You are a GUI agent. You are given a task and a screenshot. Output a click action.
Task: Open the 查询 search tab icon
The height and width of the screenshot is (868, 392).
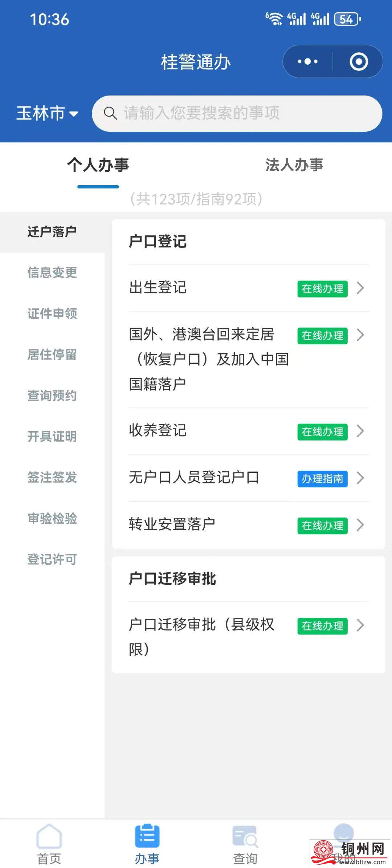245,837
